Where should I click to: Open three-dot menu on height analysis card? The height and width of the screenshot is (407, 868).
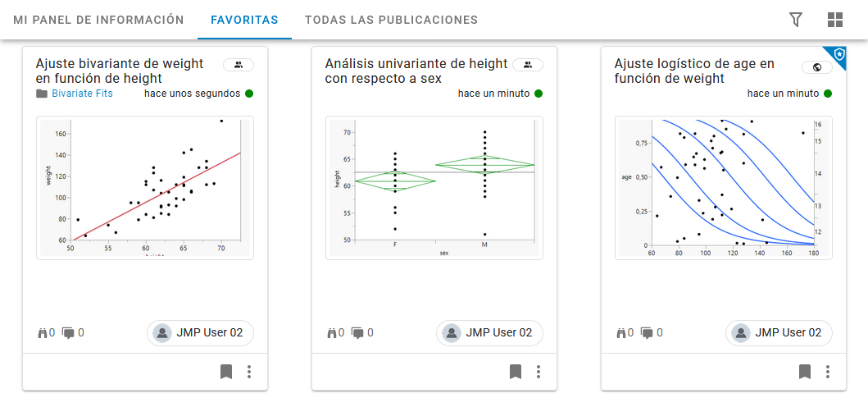539,372
